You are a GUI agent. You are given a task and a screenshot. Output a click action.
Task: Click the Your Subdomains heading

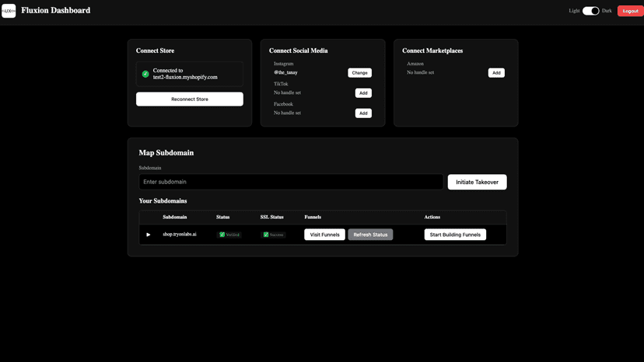pos(163,201)
